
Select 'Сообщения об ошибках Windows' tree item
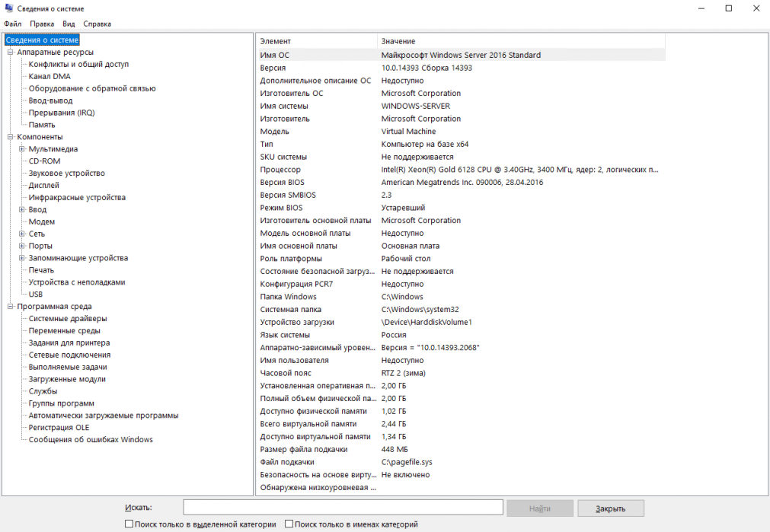[91, 440]
